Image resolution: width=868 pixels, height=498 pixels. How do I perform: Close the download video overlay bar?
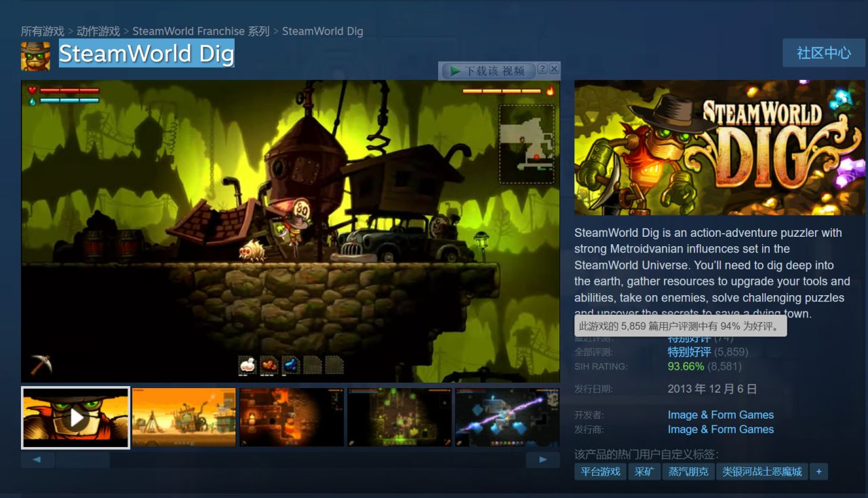click(x=554, y=69)
